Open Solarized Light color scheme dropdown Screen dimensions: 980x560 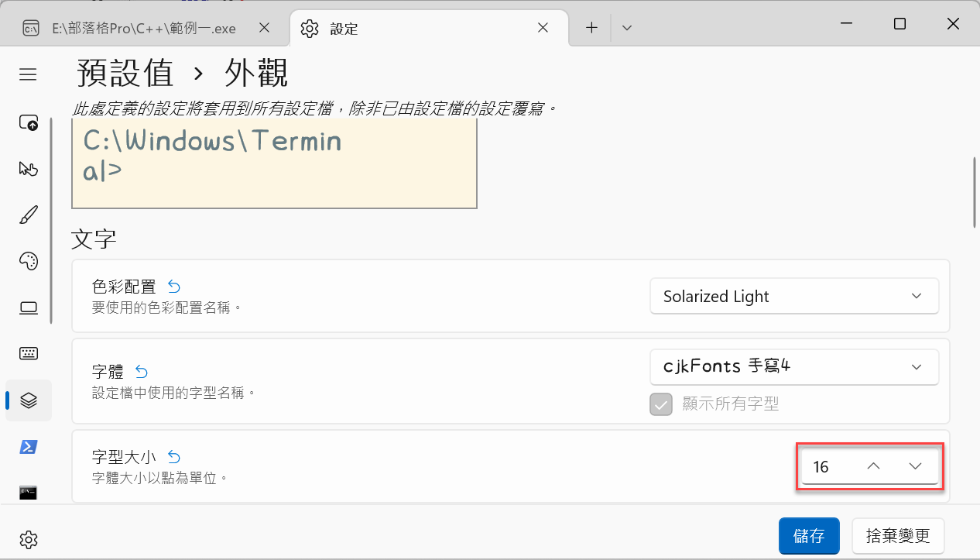(794, 297)
